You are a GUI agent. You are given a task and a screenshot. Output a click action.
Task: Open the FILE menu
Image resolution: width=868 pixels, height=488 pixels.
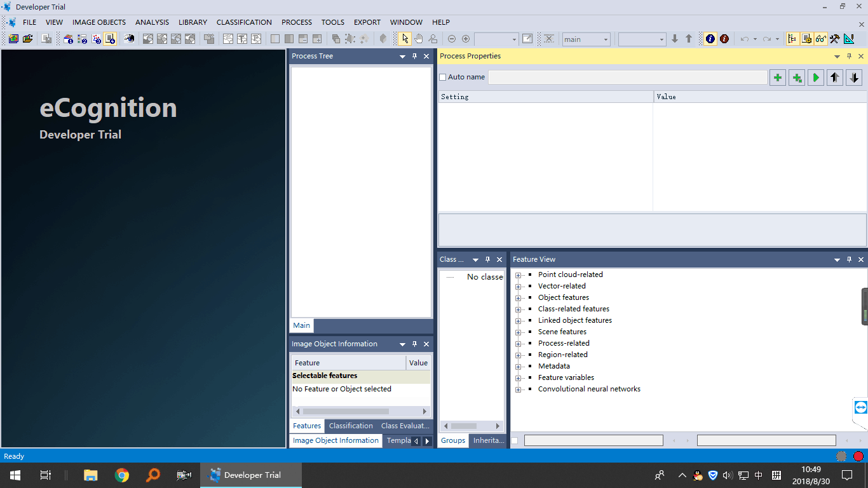29,22
